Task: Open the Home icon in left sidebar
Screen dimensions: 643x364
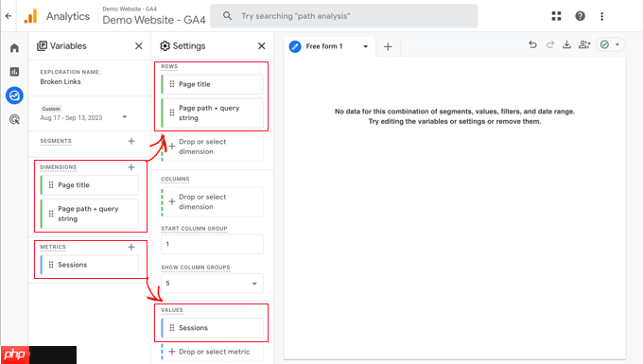Action: pos(14,48)
